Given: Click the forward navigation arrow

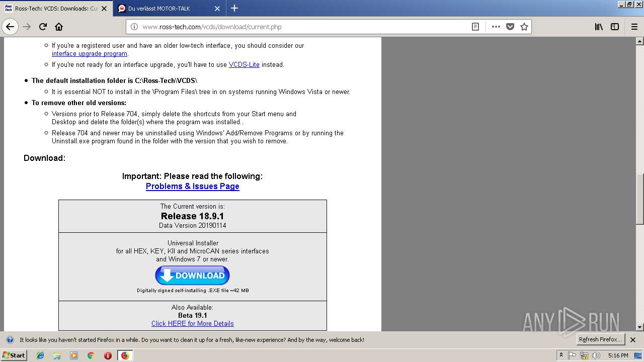Looking at the screenshot, I should [x=27, y=27].
